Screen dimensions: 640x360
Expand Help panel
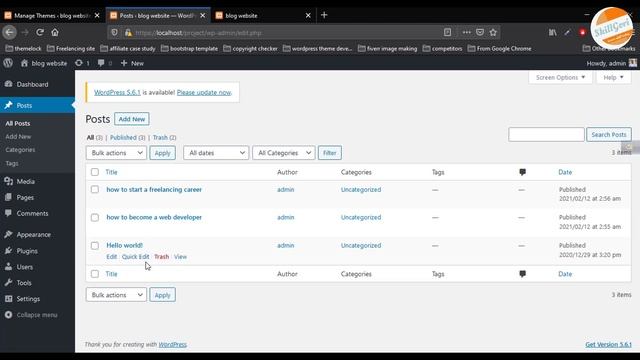point(613,77)
